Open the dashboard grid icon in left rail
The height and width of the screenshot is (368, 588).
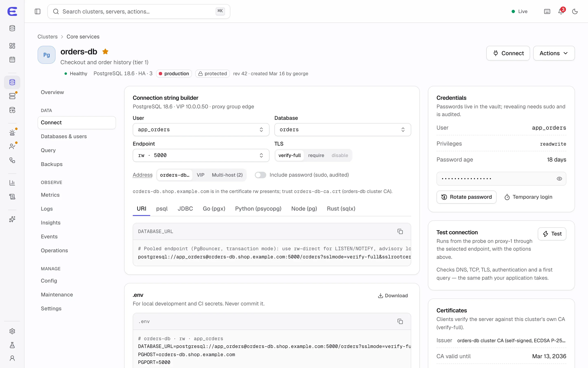[12, 46]
